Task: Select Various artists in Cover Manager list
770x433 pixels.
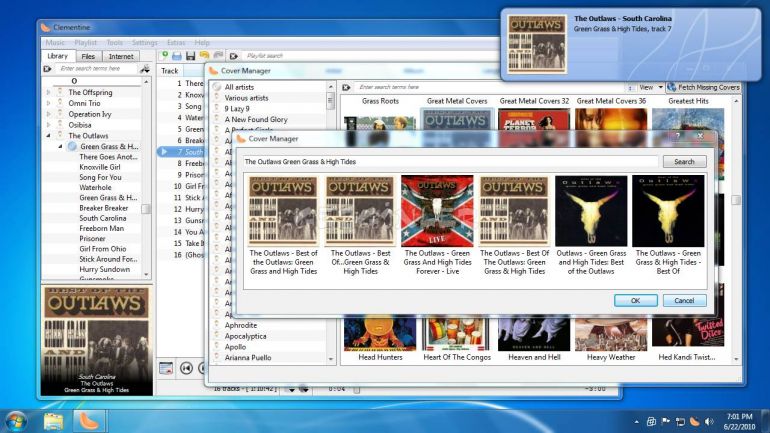Action: click(x=246, y=98)
